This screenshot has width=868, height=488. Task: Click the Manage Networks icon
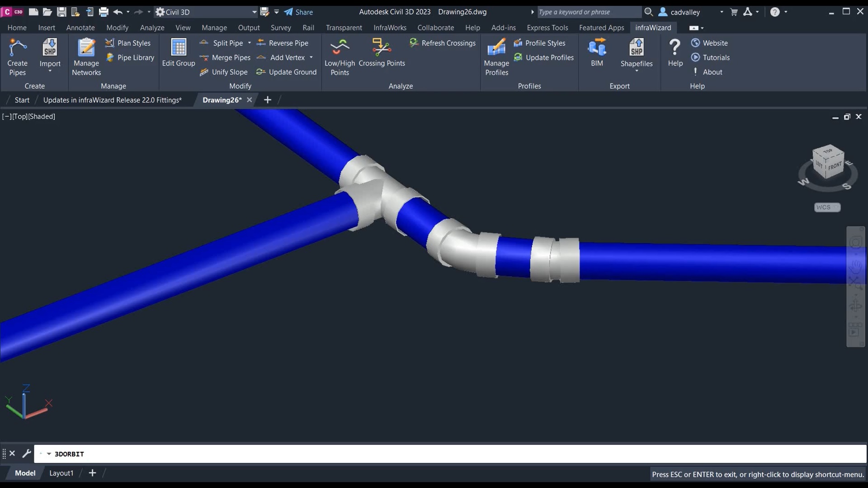tap(86, 49)
